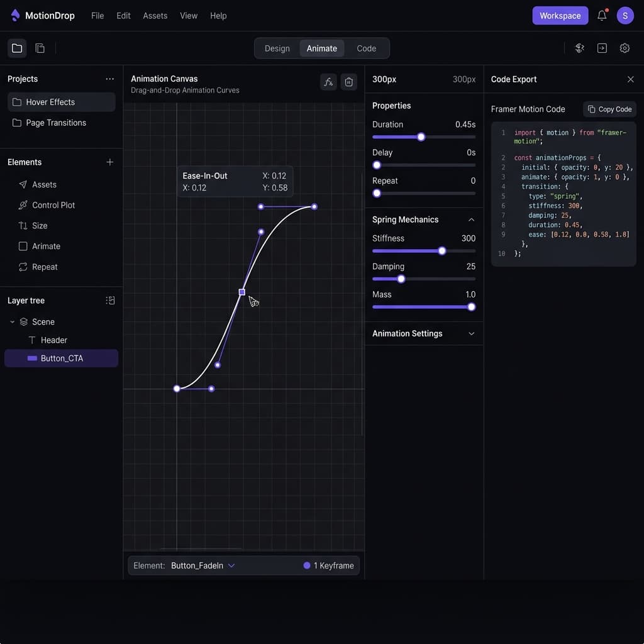Click the layers sync icon near settings
Screen dimensions: 644x644
pyautogui.click(x=579, y=48)
